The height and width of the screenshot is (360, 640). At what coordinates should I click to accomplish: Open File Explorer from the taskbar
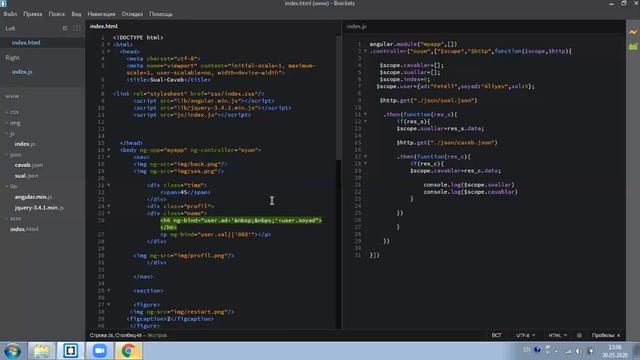click(41, 351)
